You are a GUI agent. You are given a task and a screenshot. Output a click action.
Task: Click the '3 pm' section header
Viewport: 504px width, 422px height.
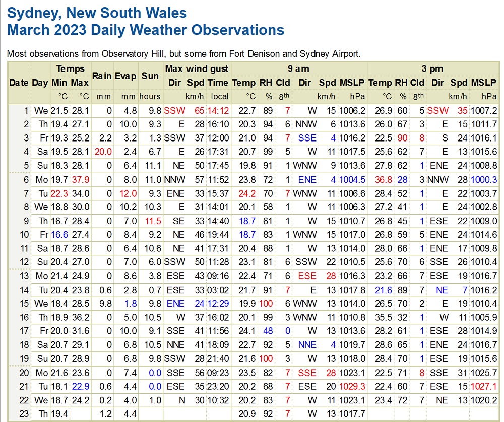point(433,68)
